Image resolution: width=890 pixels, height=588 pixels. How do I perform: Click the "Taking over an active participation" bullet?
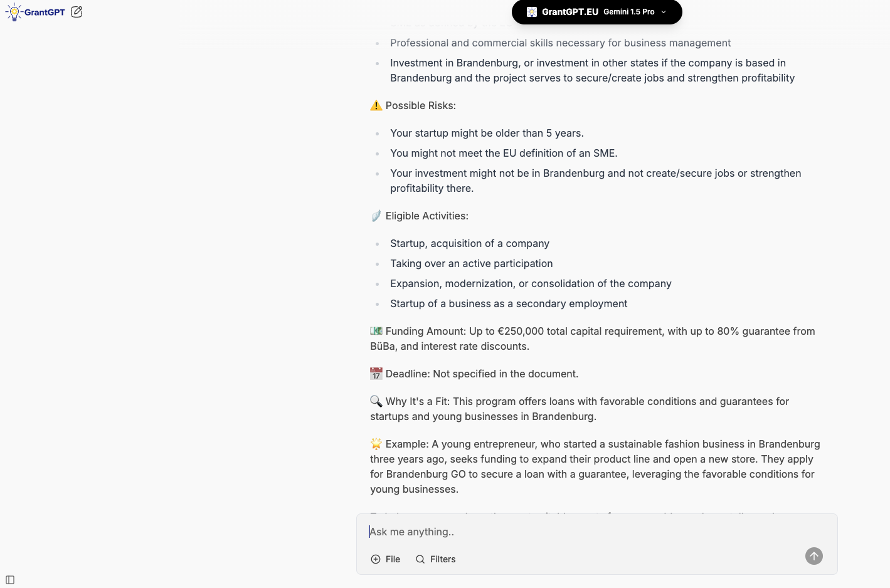(471, 263)
